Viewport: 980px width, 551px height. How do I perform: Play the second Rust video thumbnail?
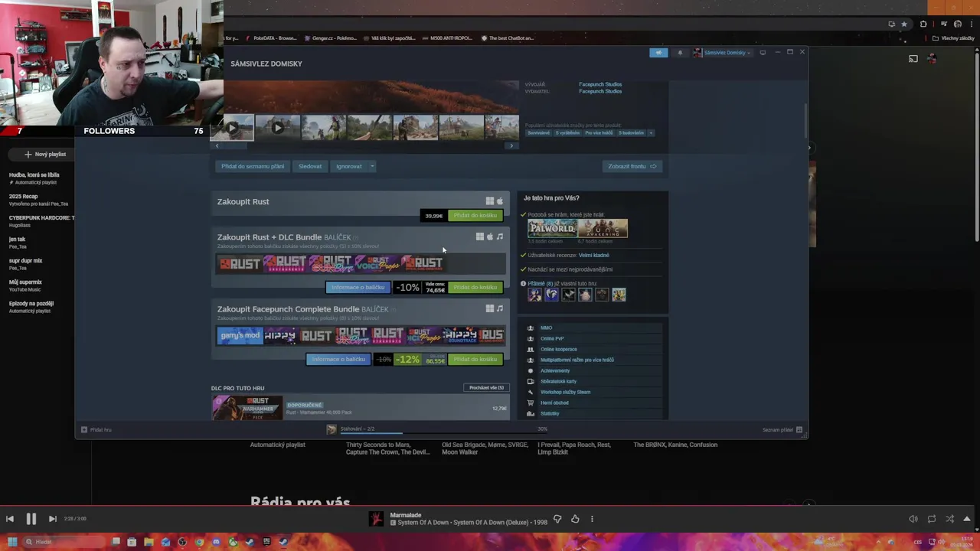pos(277,128)
